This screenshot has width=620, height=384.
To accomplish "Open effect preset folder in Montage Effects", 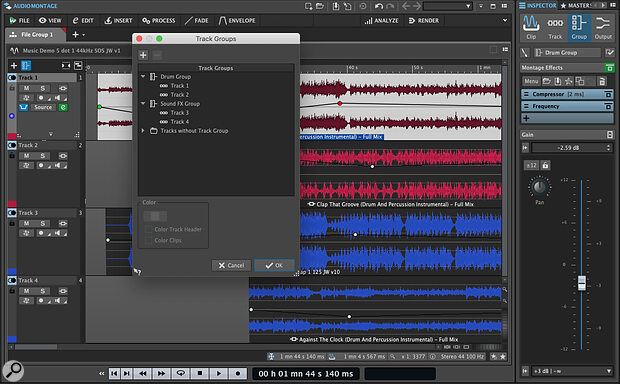I will point(546,81).
